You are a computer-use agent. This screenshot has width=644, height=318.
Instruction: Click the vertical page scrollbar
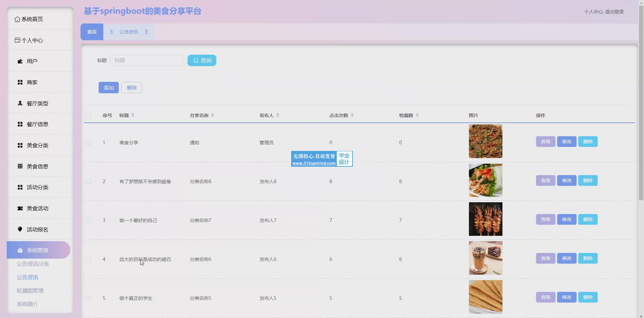click(x=641, y=101)
